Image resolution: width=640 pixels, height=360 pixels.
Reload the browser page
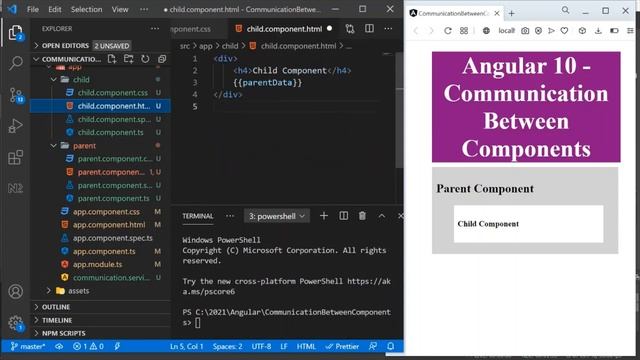pyautogui.click(x=448, y=31)
